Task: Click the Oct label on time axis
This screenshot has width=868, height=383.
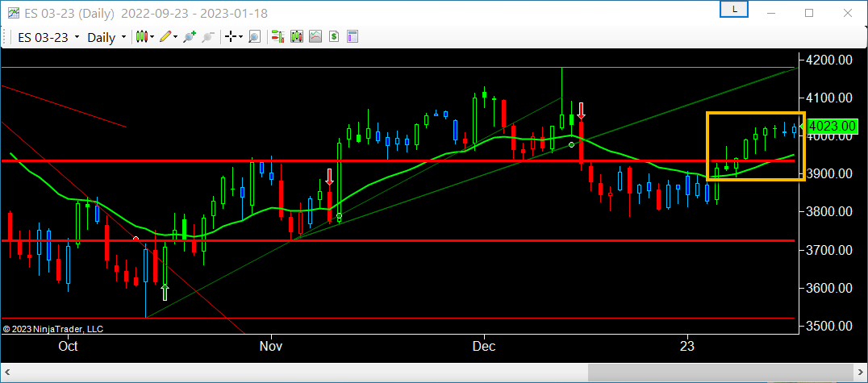Action: tap(68, 347)
